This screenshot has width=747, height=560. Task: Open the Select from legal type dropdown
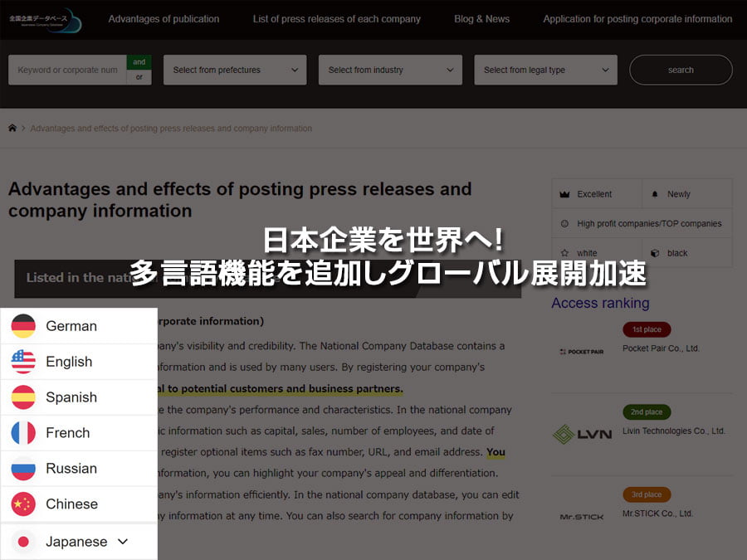click(x=545, y=70)
